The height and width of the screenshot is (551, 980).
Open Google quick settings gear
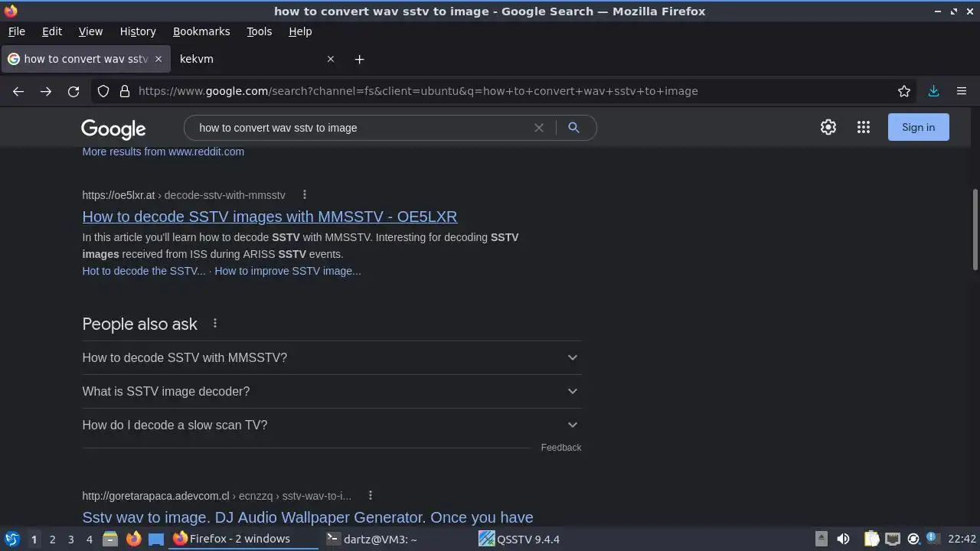click(x=828, y=127)
